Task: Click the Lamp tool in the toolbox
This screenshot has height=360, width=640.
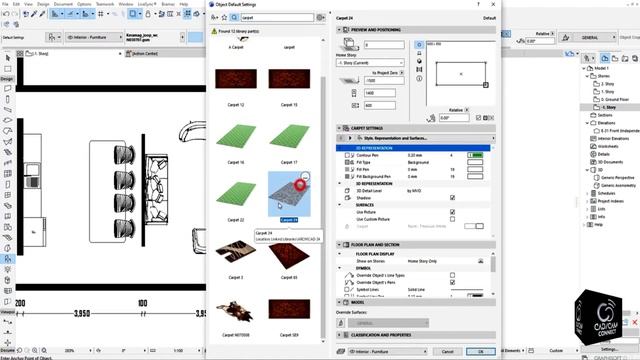Action: click(x=8, y=269)
